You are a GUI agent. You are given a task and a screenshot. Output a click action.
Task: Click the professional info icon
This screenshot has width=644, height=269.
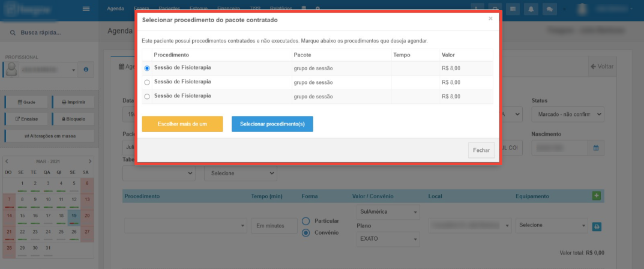click(x=86, y=70)
